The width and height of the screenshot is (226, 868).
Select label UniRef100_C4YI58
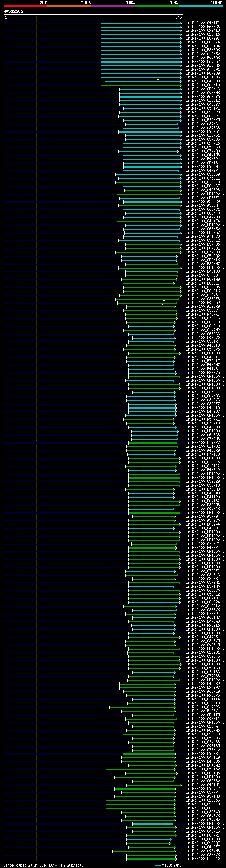pos(203,155)
